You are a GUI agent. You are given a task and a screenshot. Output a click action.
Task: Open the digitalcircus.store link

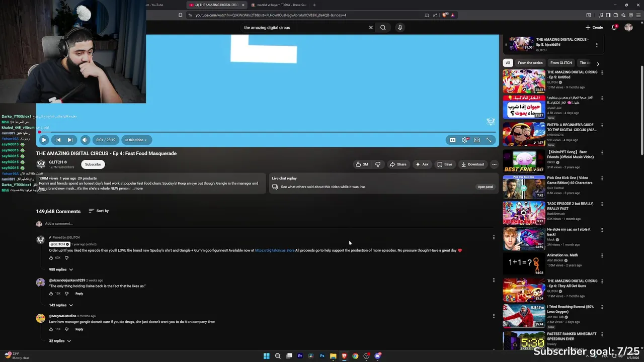click(x=275, y=250)
